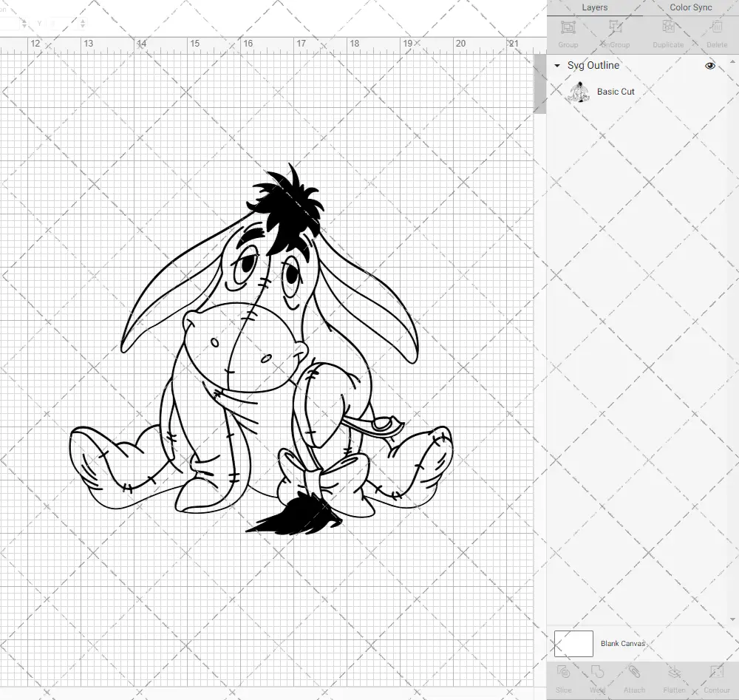Screen dimensions: 739x700
Task: Click the Blank Canvas white swatch
Action: tap(573, 643)
